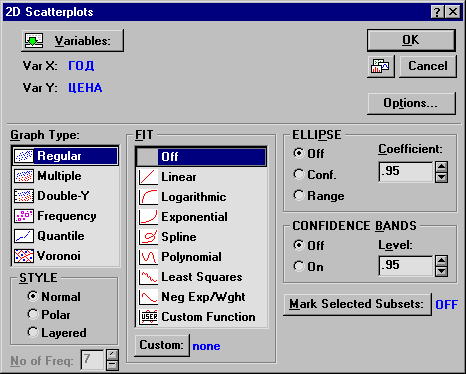The width and height of the screenshot is (466, 374).
Task: Click the Linear fit icon
Action: [x=148, y=177]
